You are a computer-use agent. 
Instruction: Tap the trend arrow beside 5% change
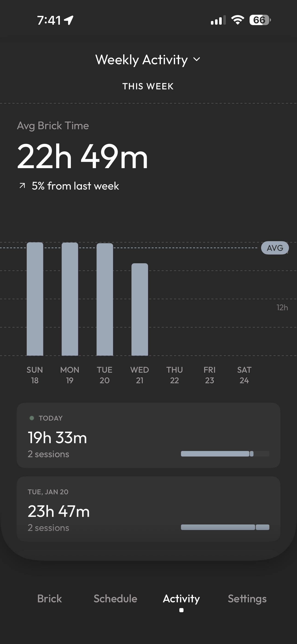22,186
